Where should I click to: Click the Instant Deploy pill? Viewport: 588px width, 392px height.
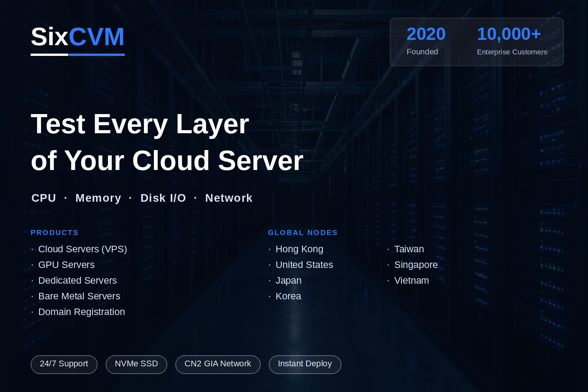tap(305, 364)
